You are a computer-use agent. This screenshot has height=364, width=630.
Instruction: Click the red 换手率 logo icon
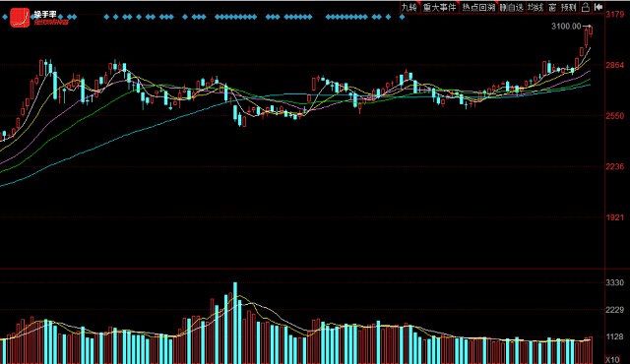pyautogui.click(x=20, y=18)
